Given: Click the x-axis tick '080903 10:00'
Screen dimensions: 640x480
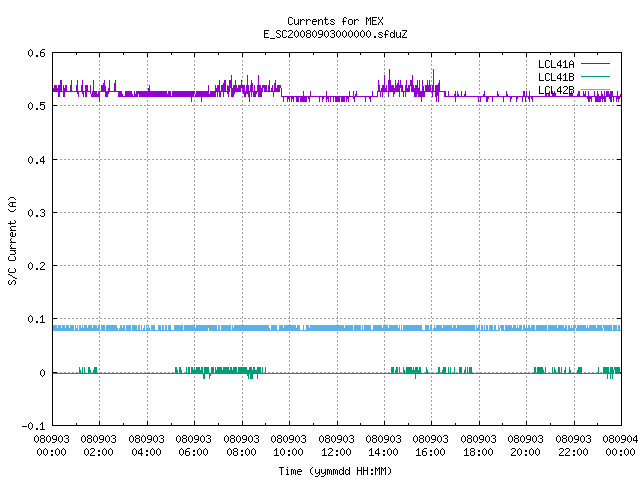Looking at the screenshot, I should pyautogui.click(x=289, y=445).
